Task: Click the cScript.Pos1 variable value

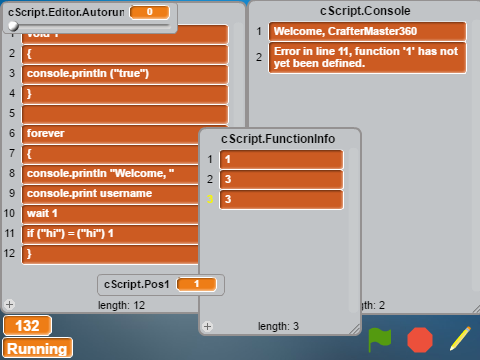Action: click(x=196, y=284)
